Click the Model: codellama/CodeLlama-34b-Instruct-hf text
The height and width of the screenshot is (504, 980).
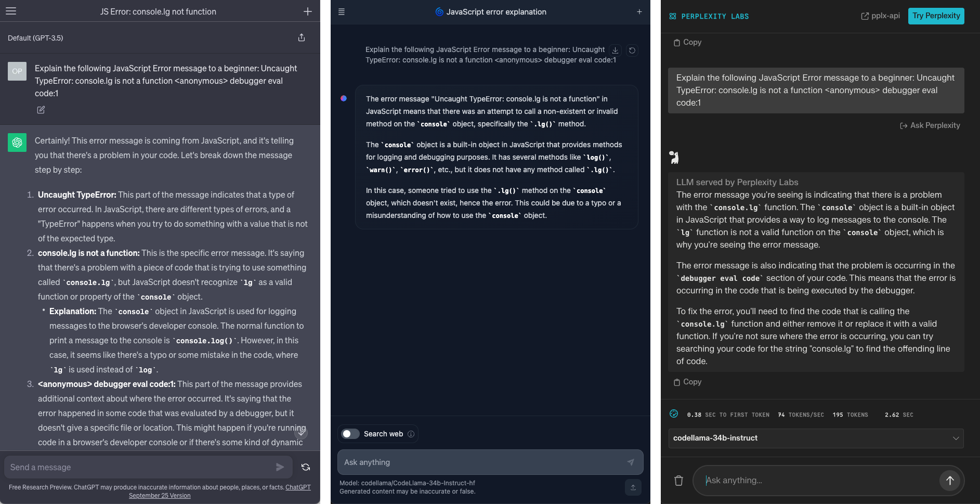pos(407,483)
